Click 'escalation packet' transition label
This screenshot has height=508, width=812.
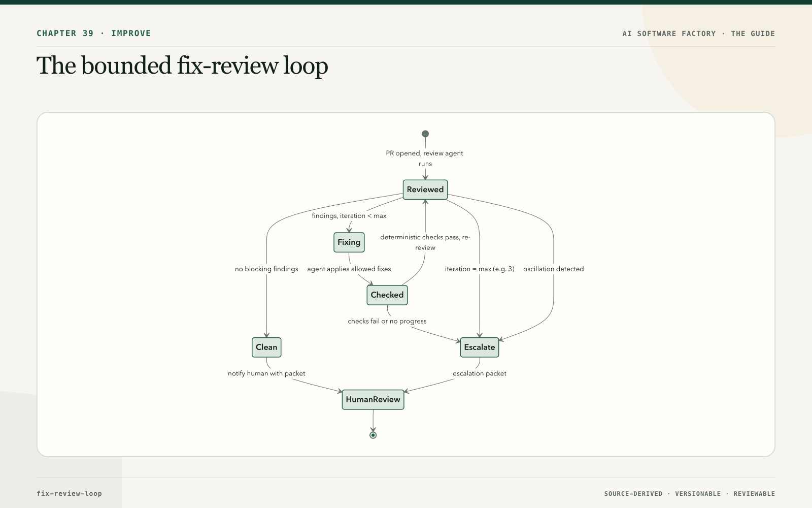[480, 373]
